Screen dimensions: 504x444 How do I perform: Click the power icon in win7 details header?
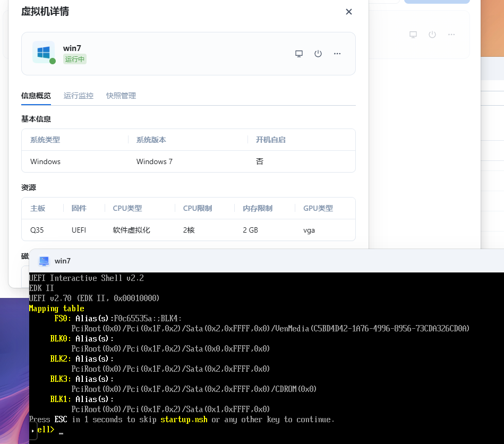tap(318, 54)
